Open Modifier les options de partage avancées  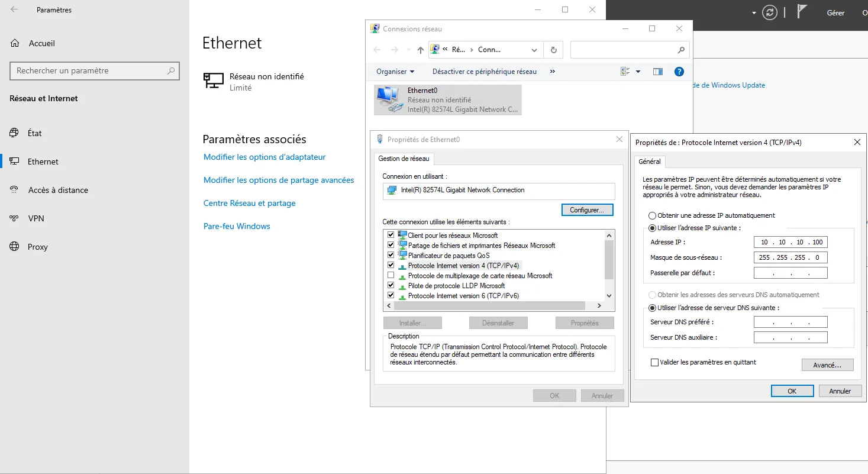[x=279, y=180]
